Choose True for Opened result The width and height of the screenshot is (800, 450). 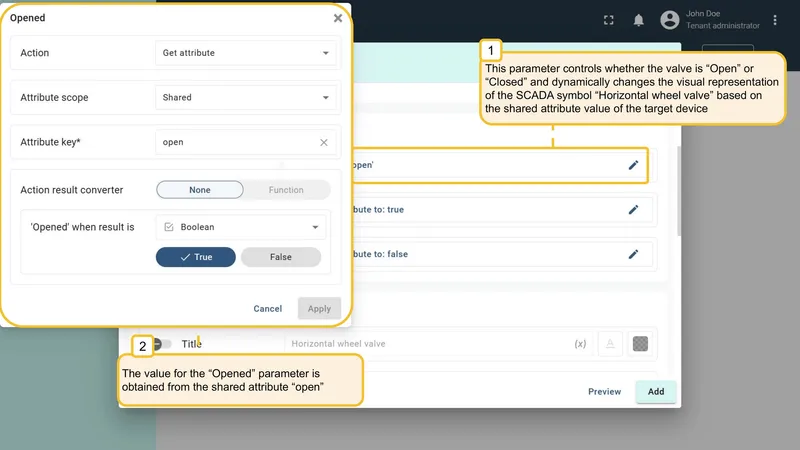pos(196,257)
